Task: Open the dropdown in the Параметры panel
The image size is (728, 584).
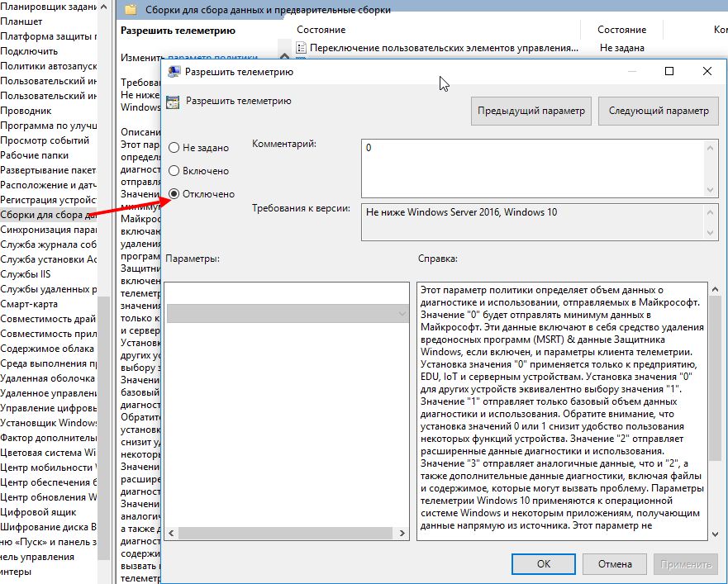Action: coord(402,314)
